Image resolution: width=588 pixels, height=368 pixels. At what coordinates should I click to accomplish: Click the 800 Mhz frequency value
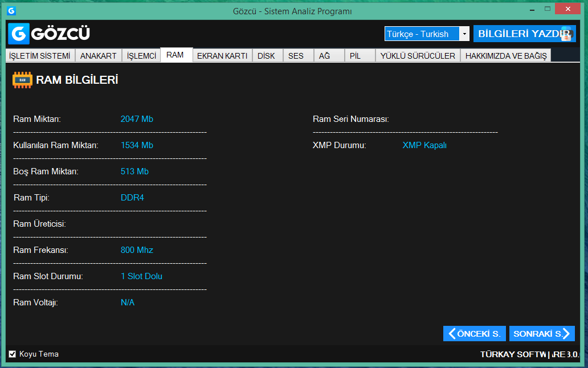pos(137,250)
